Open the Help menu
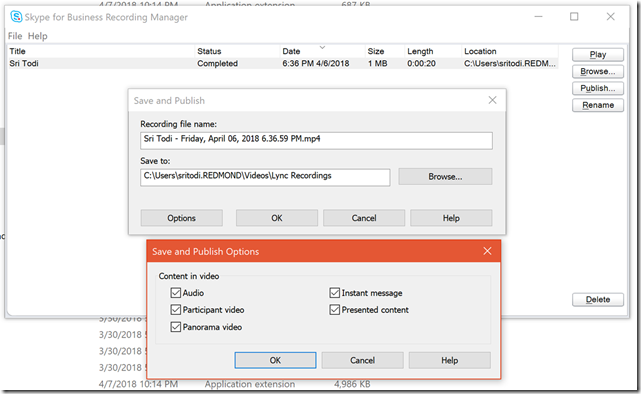This screenshot has height=394, width=641. click(38, 36)
